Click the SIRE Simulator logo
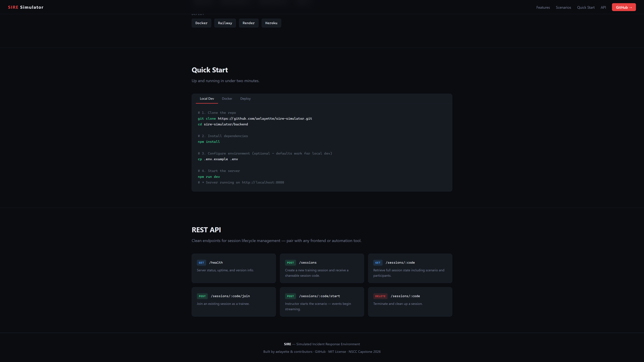 click(26, 7)
